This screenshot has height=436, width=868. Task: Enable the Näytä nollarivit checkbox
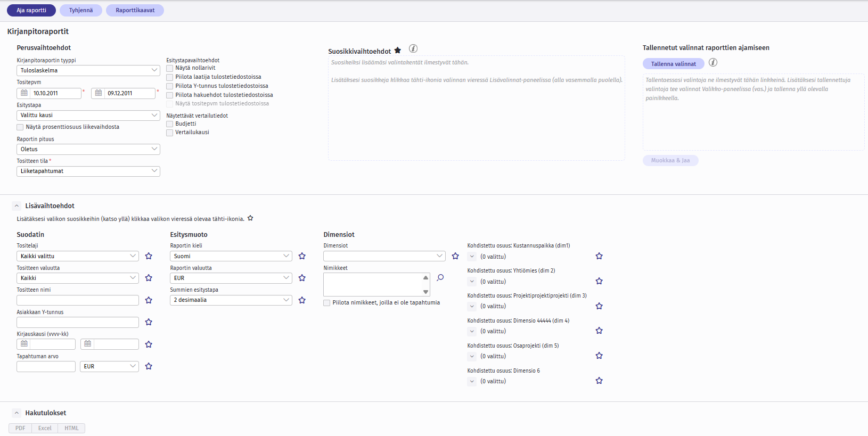point(170,68)
